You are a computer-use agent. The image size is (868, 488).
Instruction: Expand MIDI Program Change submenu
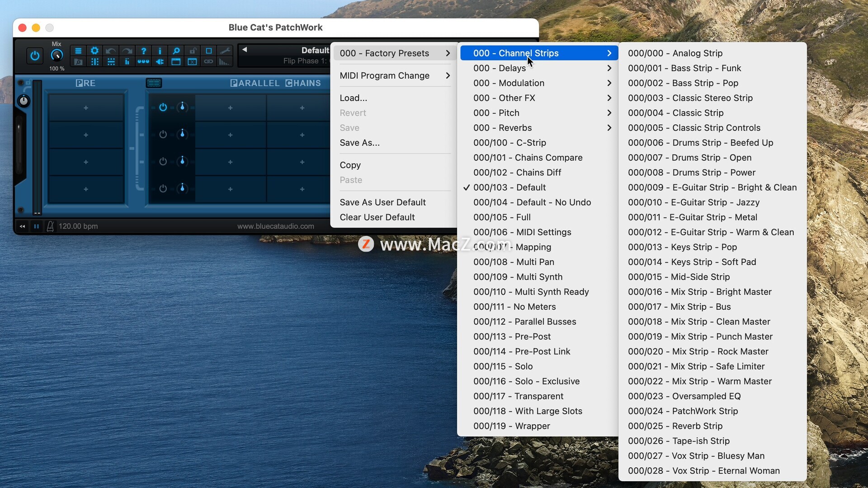point(394,75)
